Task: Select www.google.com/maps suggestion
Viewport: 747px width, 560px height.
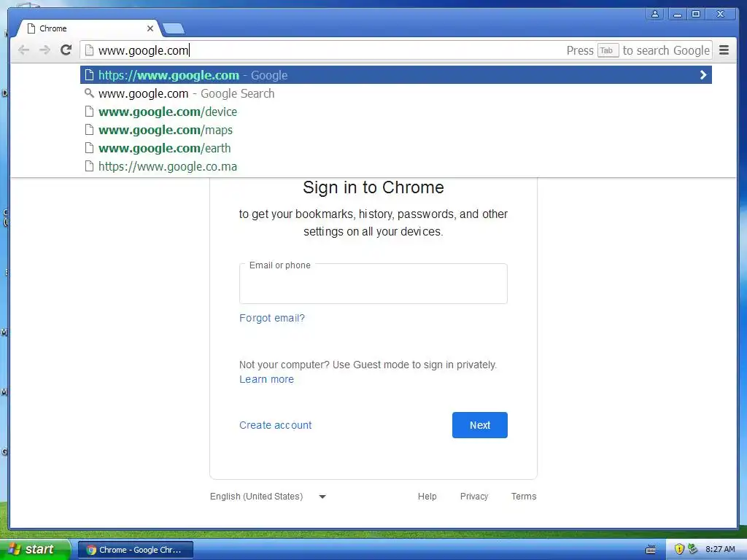Action: 396,130
